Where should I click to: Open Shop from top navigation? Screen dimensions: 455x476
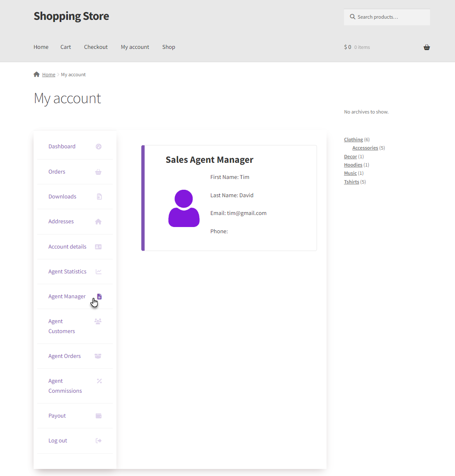[x=169, y=47]
